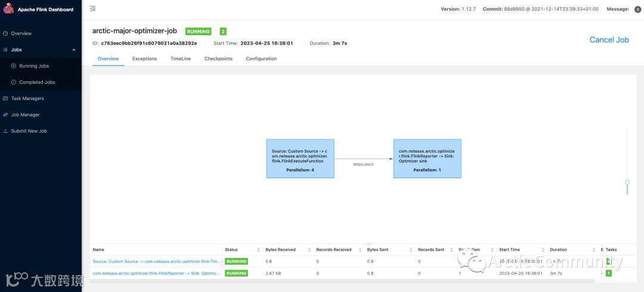
Task: Click RUNNING status of Custom Source row
Action: click(237, 261)
